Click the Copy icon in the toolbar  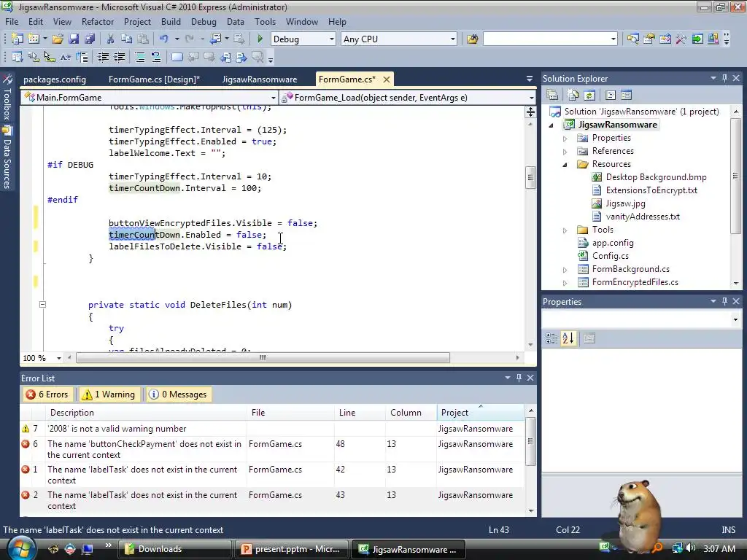coord(126,39)
